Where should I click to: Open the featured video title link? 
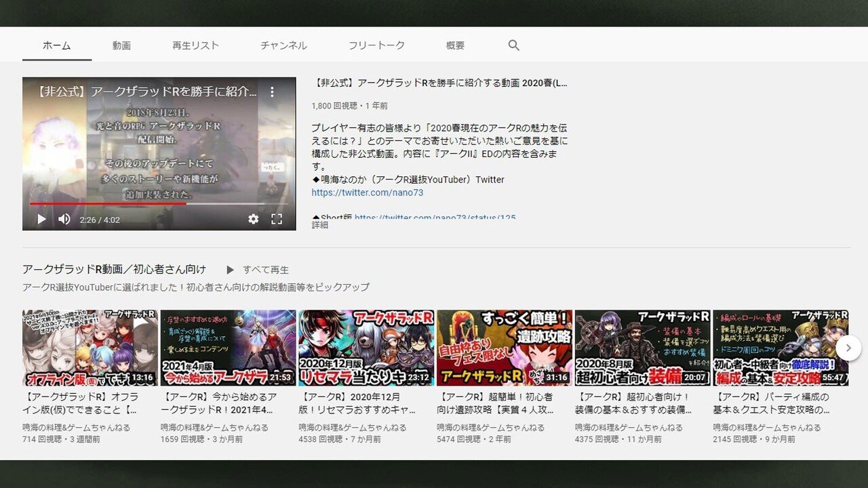click(440, 83)
